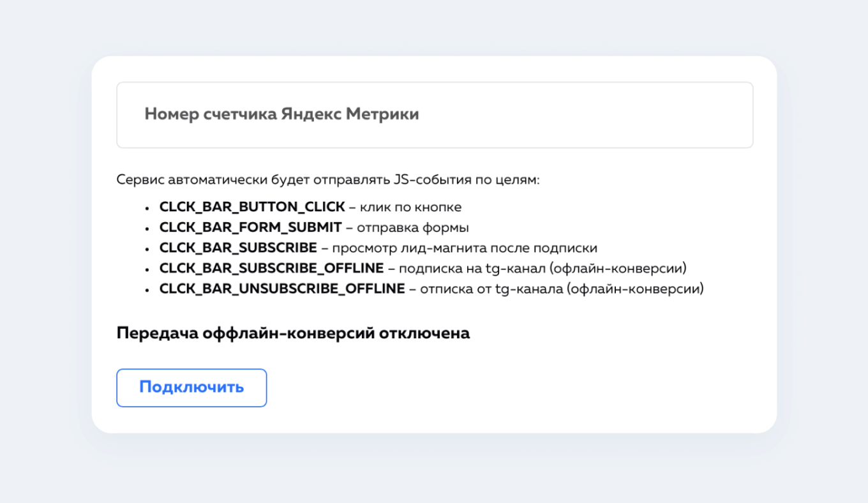The width and height of the screenshot is (868, 503).
Task: Click the Подключить button label text
Action: pos(191,387)
